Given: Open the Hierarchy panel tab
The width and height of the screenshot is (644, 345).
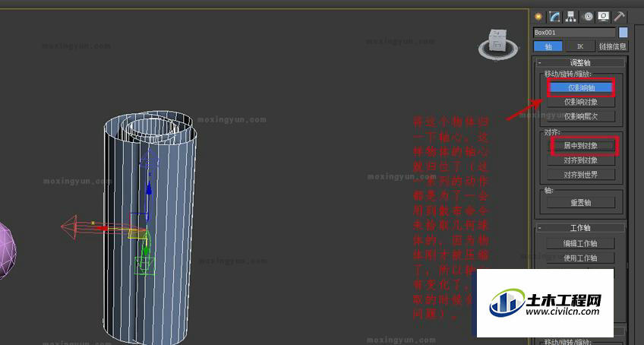Looking at the screenshot, I should [x=570, y=17].
